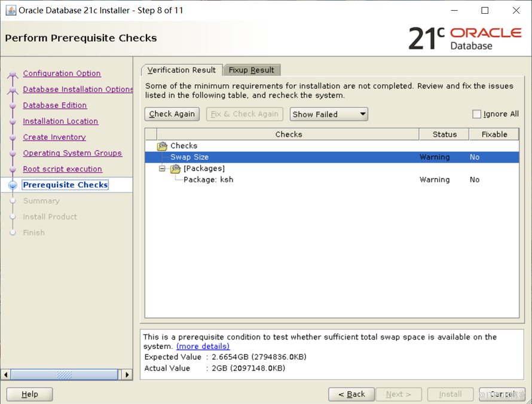Click the [Packages] folder icon
This screenshot has height=404, width=532.
coord(175,169)
